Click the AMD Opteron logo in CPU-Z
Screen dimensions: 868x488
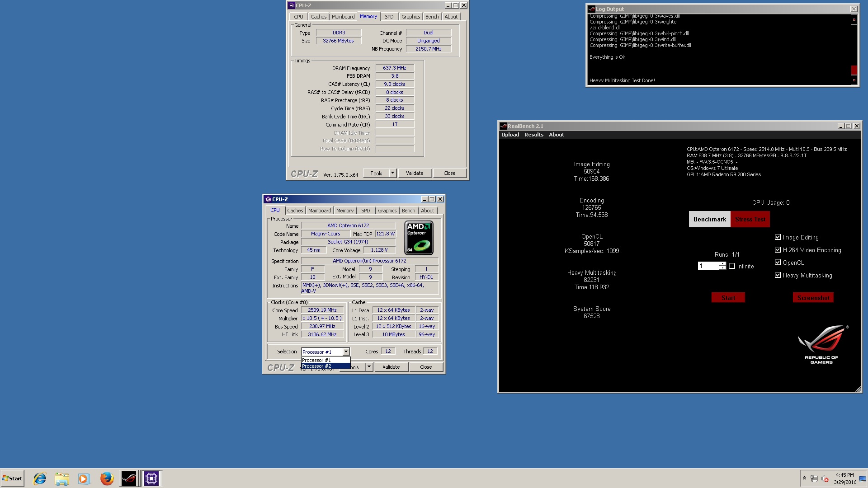pos(419,238)
